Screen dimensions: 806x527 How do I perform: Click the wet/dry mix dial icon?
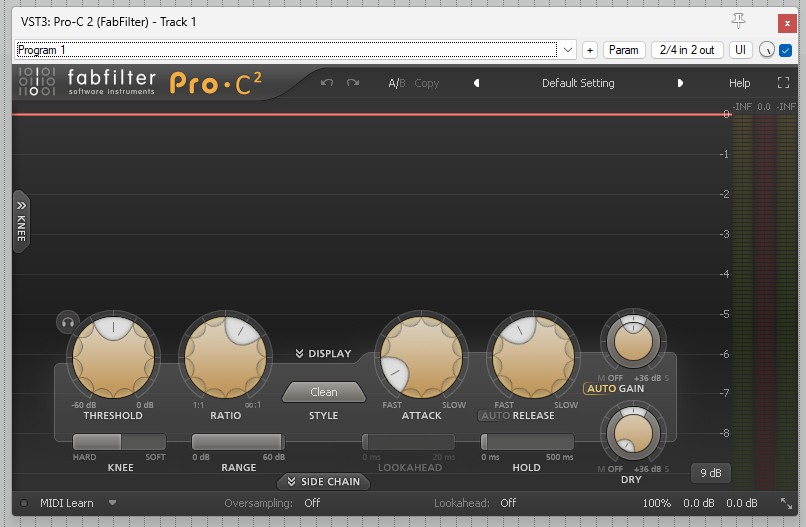point(766,50)
